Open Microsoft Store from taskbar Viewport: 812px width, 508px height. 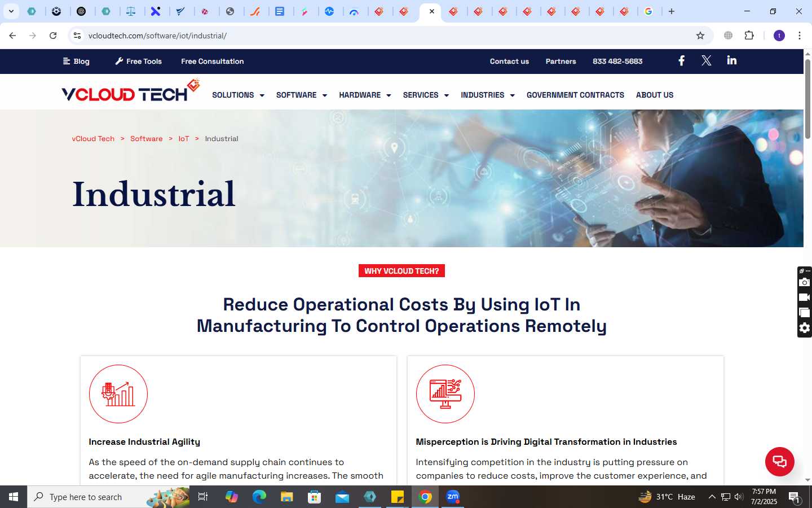[x=315, y=497]
